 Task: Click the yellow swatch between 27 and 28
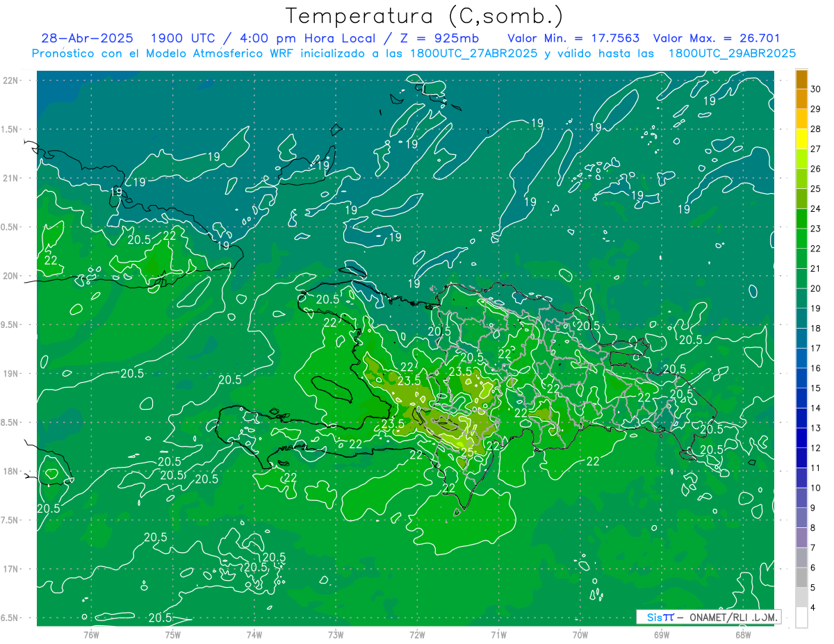tap(801, 138)
